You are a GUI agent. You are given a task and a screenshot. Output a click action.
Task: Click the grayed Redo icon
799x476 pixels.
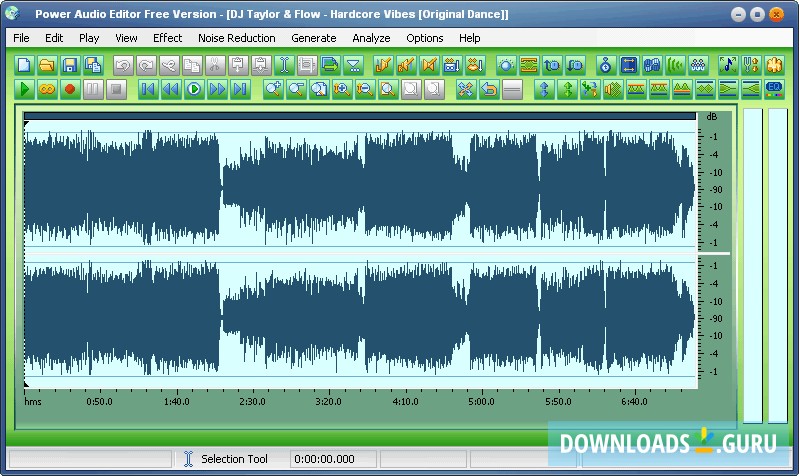[x=146, y=65]
